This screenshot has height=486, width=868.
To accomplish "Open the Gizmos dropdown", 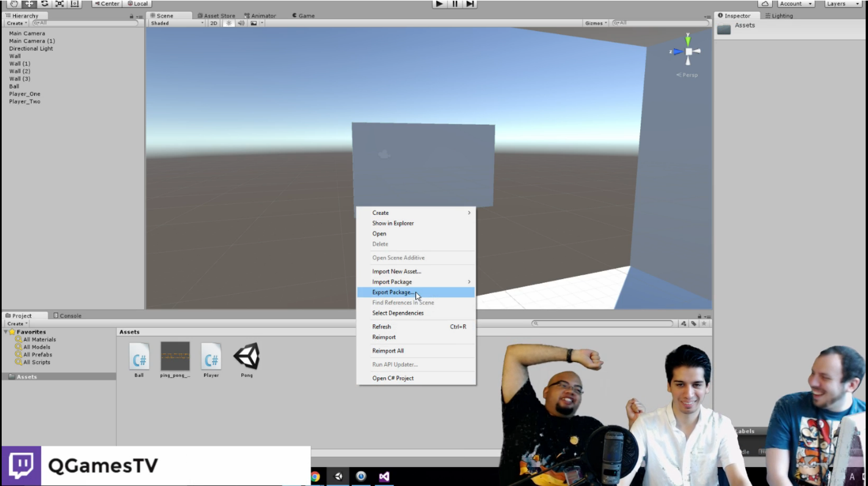I will click(596, 23).
